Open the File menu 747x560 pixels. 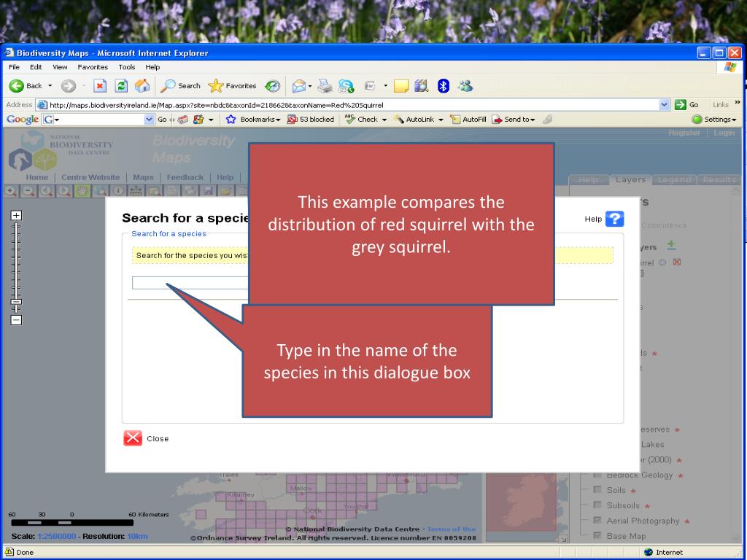point(14,67)
